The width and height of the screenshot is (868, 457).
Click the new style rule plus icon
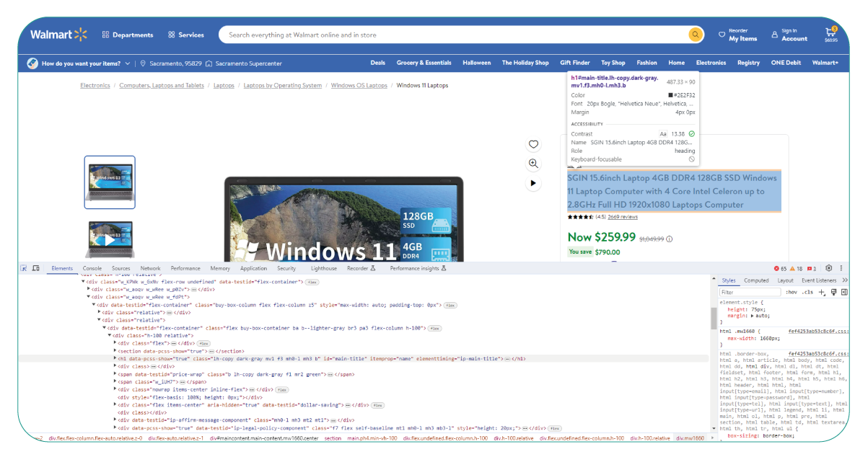[822, 292]
